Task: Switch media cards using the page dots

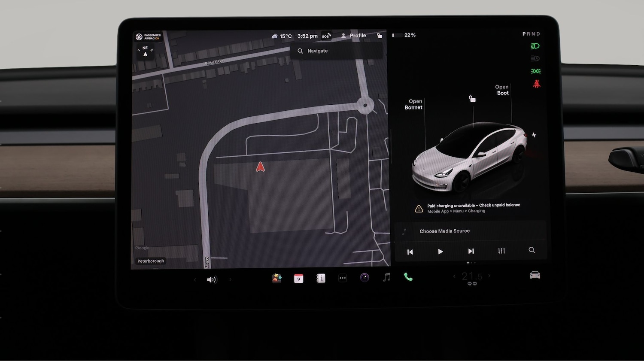Action: 471,263
